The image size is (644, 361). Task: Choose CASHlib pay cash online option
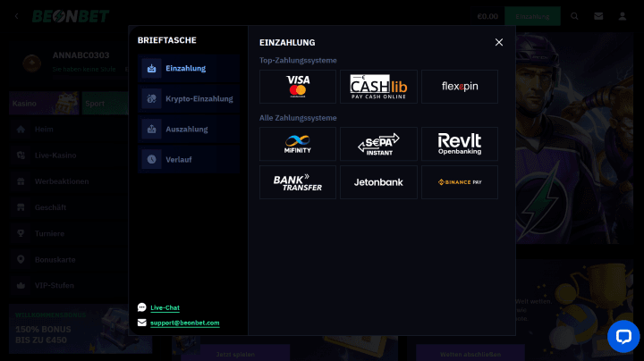[x=378, y=87]
